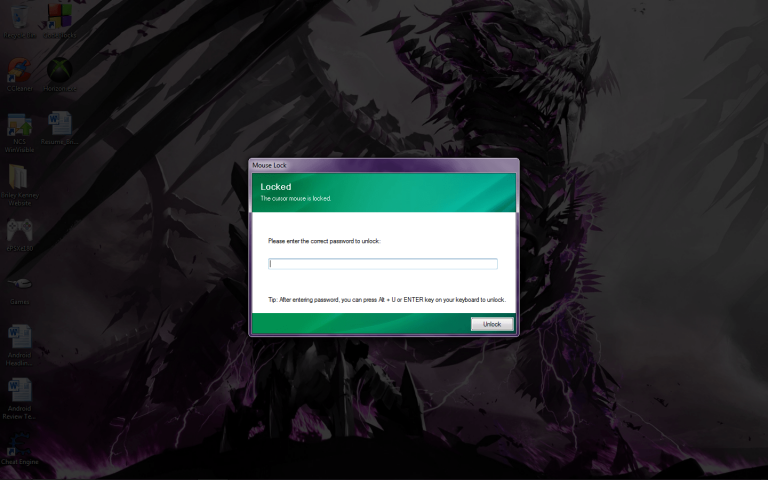Viewport: 768px width, 480px height.
Task: Open the Games desktop icon
Action: coord(20,290)
